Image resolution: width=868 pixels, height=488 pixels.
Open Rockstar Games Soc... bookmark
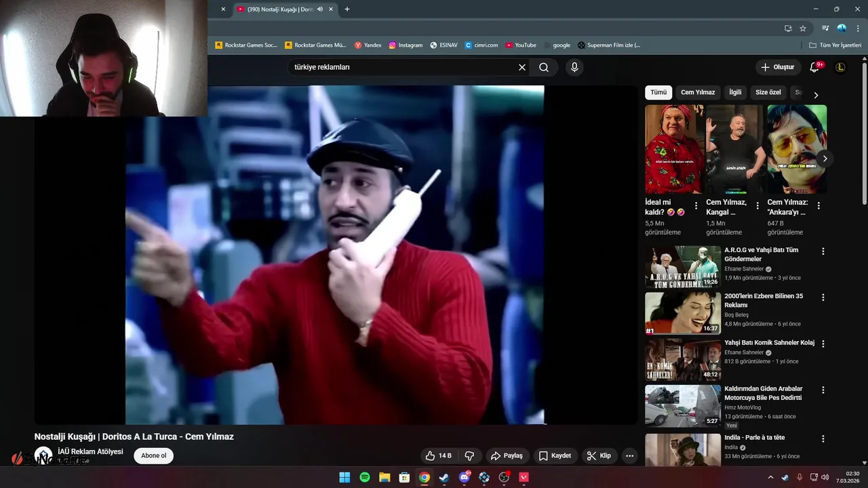(x=246, y=45)
